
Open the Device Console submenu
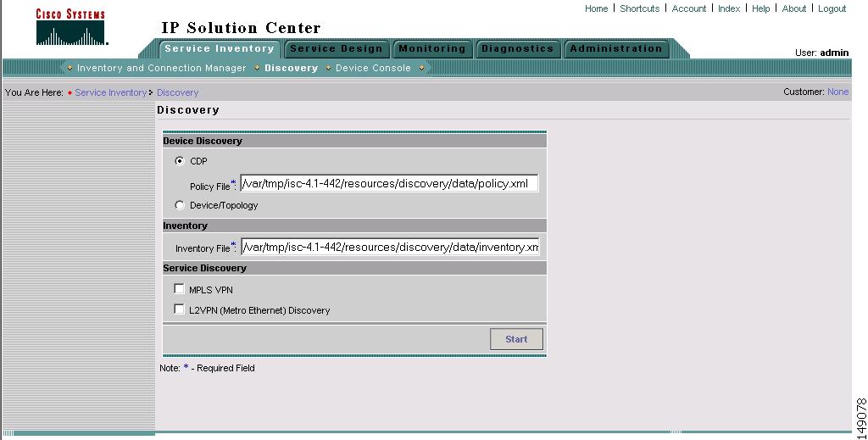[x=373, y=68]
